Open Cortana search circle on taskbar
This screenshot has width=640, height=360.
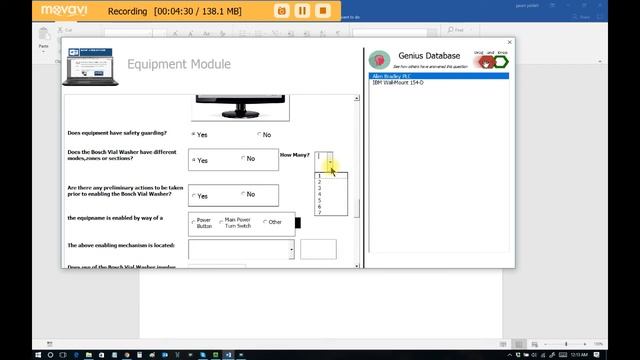pos(50,355)
